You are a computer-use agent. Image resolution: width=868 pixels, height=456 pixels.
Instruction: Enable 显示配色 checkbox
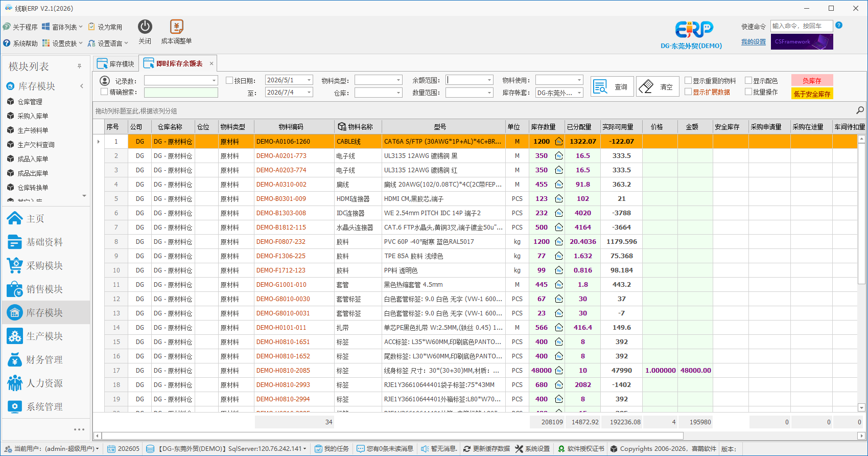coord(748,80)
